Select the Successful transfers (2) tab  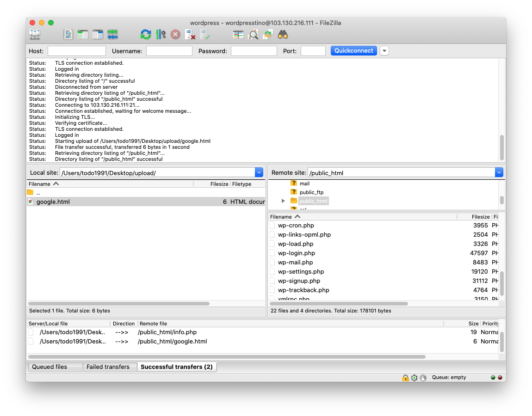177,367
